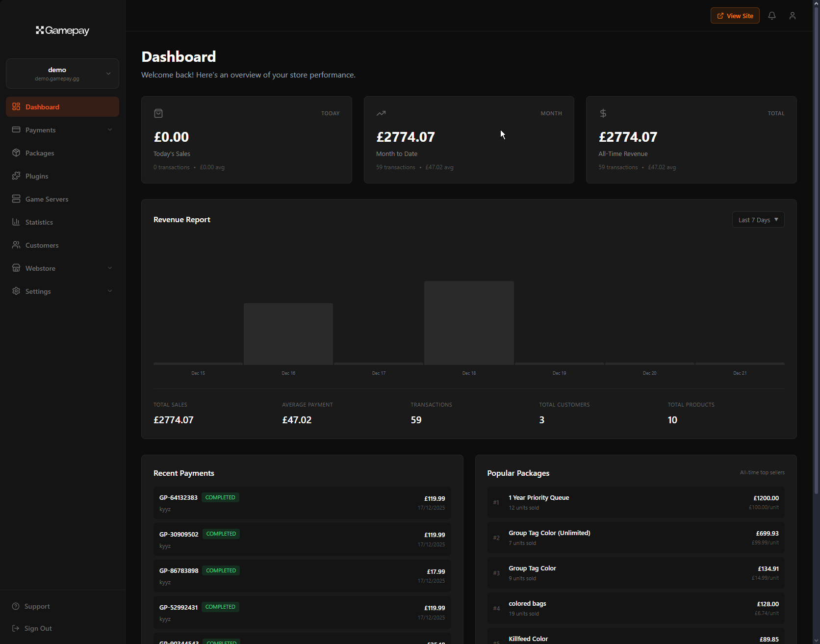Click the Packages box icon in sidebar
This screenshot has width=820, height=644.
coord(16,153)
